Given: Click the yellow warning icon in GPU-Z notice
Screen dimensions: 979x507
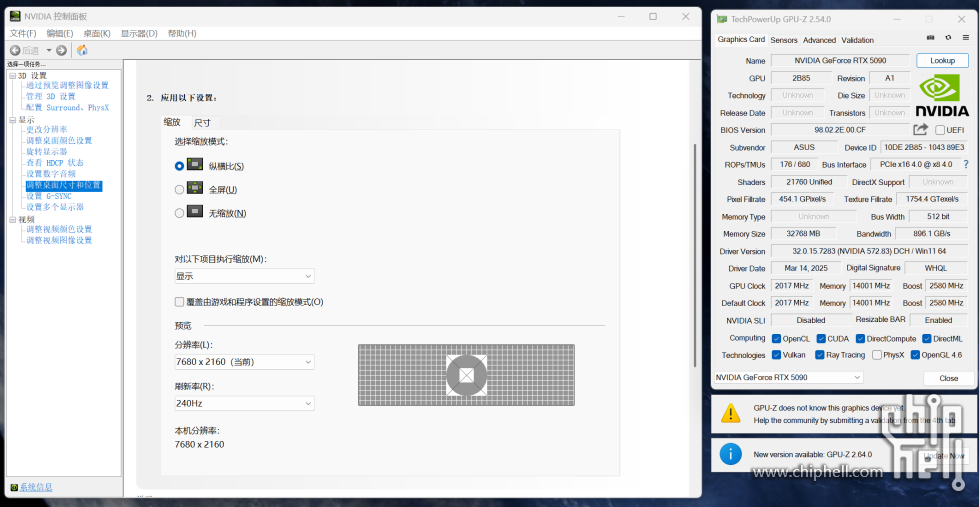Looking at the screenshot, I should pyautogui.click(x=731, y=413).
